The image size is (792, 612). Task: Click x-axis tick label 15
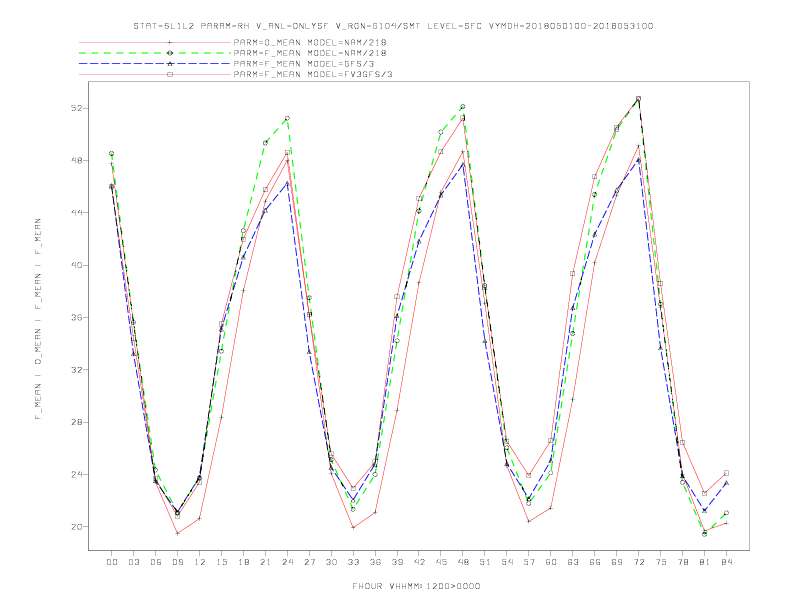221,562
